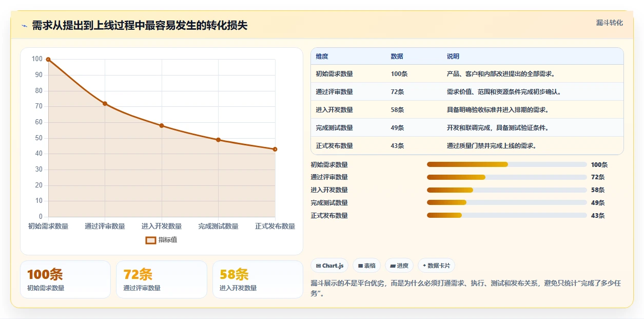This screenshot has width=644, height=319.
Task: Click the 通过评审数量 progress bar
Action: (x=507, y=177)
